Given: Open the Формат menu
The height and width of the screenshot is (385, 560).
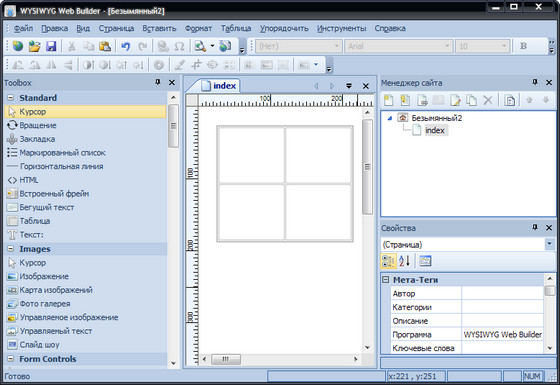Looking at the screenshot, I should pos(198,28).
